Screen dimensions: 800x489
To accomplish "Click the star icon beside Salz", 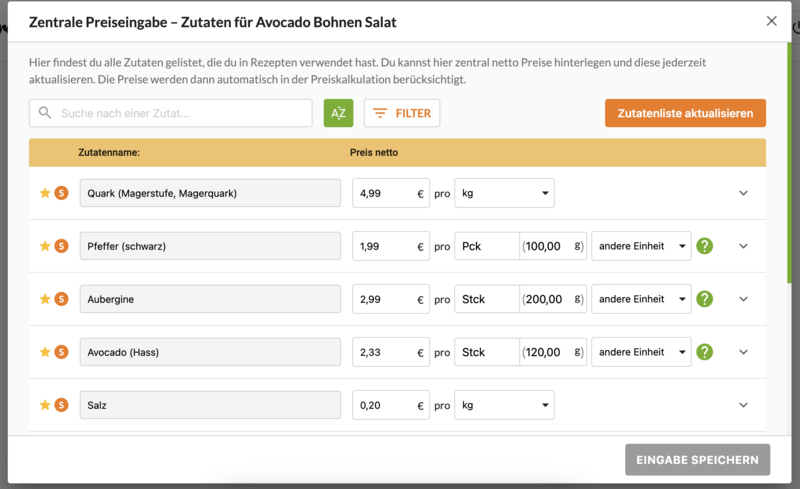I will point(44,405).
